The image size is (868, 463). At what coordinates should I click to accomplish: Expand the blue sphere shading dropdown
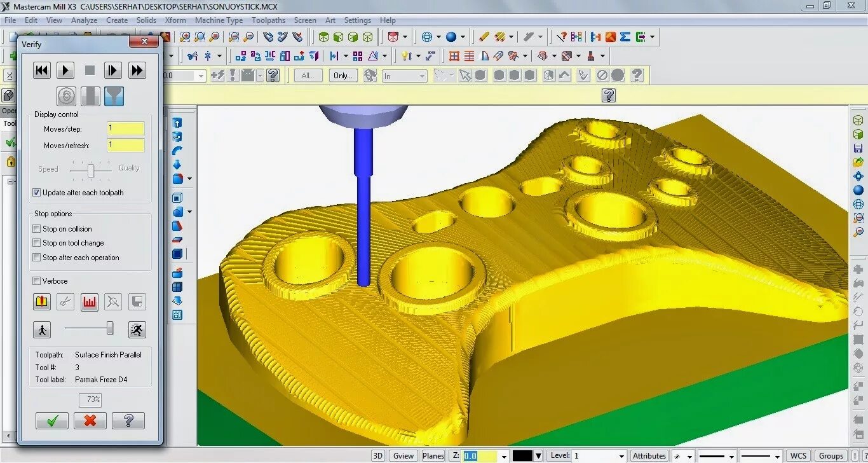click(463, 37)
